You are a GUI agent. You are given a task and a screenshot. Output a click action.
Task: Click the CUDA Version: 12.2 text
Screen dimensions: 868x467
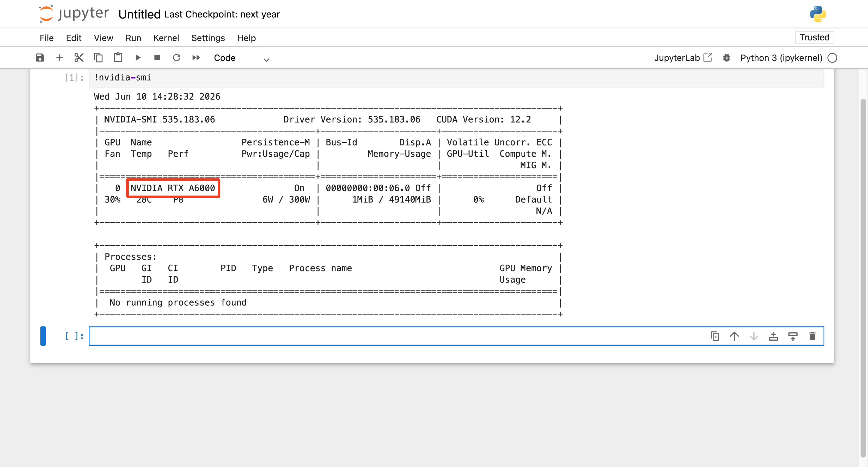(x=484, y=120)
